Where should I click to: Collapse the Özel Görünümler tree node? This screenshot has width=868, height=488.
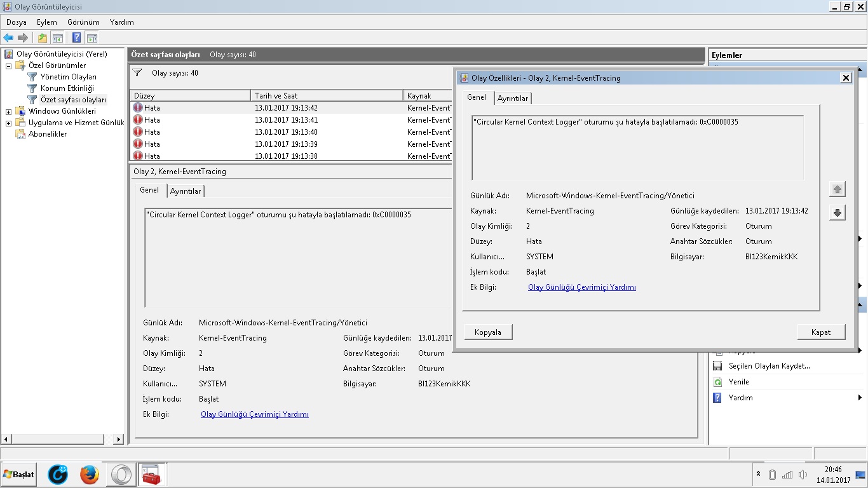(8, 65)
